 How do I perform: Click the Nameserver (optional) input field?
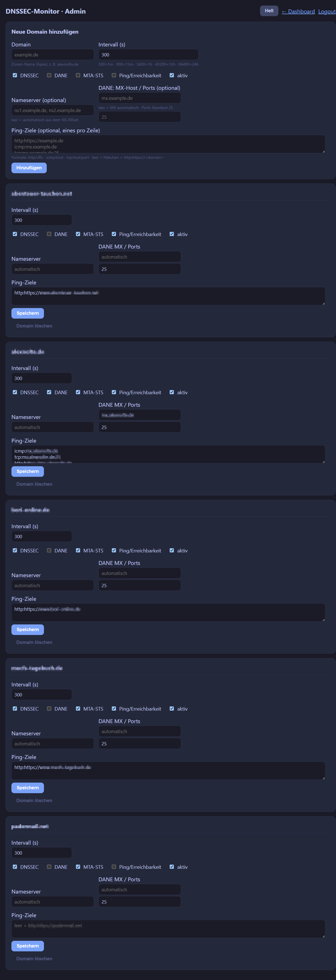53,110
